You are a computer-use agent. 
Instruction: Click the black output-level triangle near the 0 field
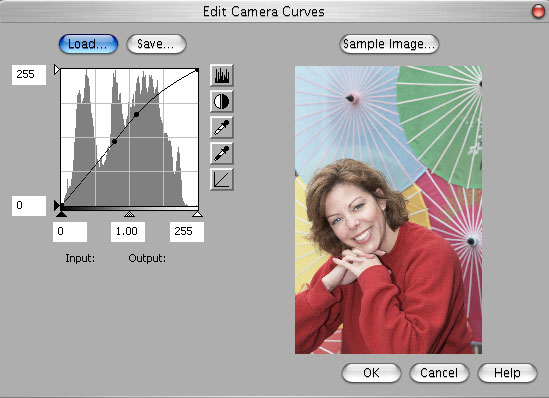pos(57,205)
